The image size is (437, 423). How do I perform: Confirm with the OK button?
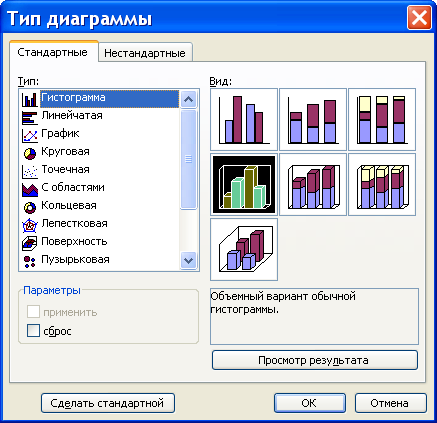point(310,403)
